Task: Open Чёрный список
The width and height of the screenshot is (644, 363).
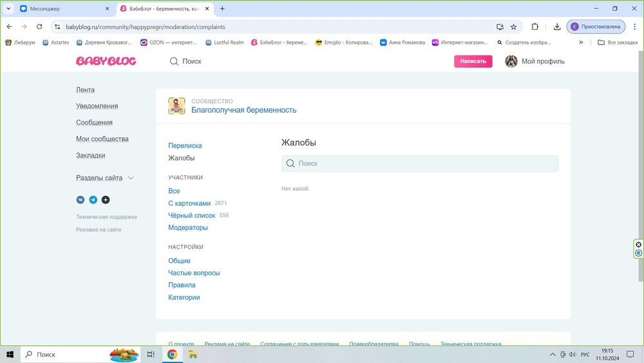Action: click(192, 215)
